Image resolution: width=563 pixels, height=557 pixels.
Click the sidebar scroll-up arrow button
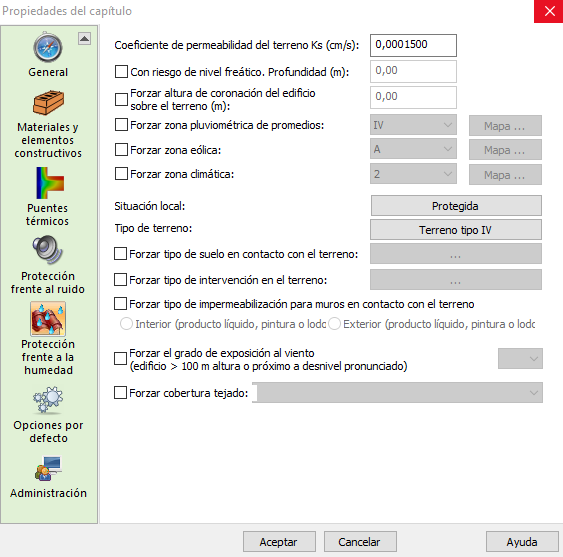point(84,38)
